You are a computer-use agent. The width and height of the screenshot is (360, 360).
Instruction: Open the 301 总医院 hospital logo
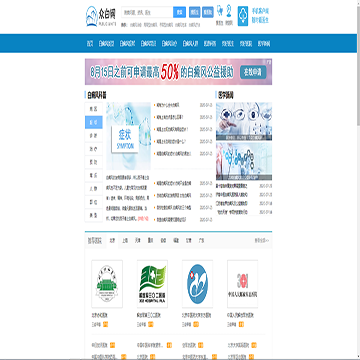click(x=242, y=284)
